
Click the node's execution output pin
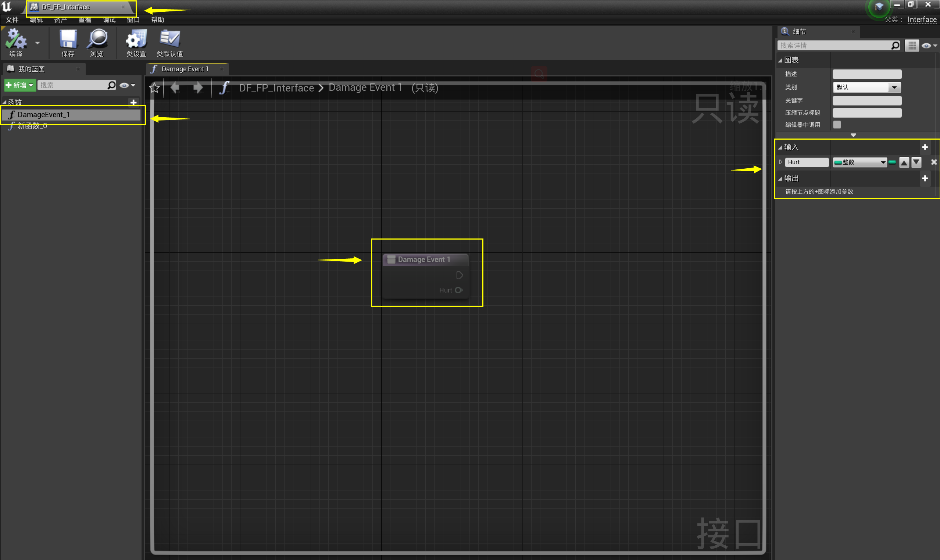[x=460, y=276]
